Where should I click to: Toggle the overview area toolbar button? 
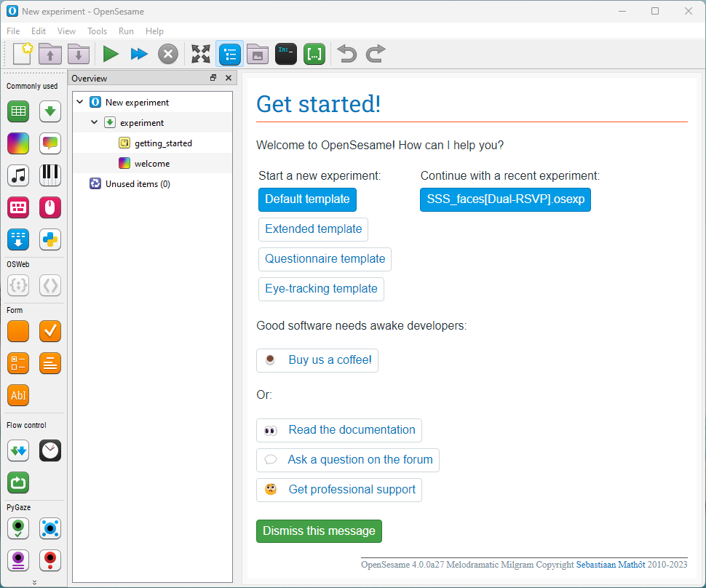coord(230,54)
